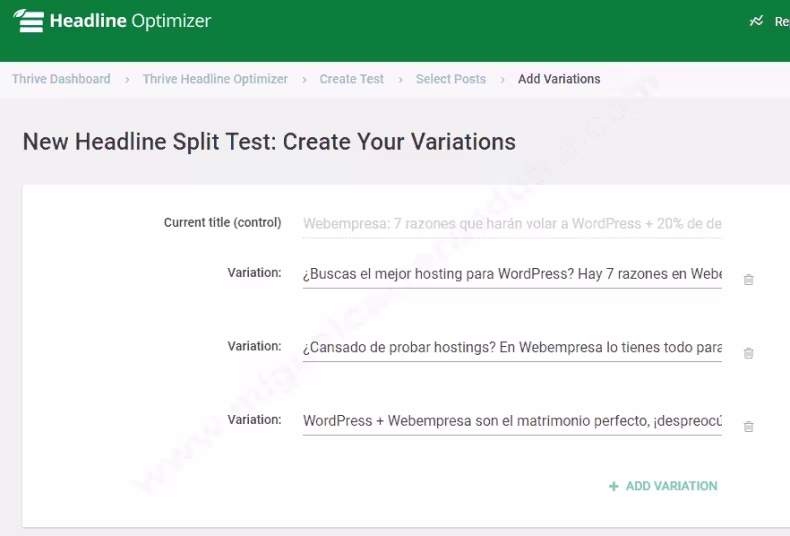This screenshot has width=790, height=536.
Task: Delete the 'WordPress + Webempresa' variation
Action: point(749,427)
